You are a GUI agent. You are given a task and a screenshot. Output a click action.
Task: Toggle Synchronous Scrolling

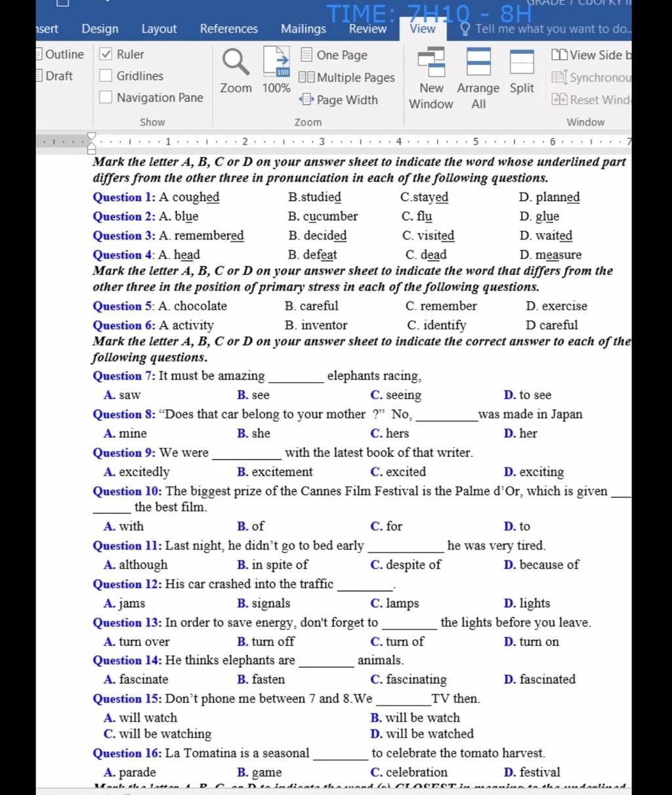[591, 77]
